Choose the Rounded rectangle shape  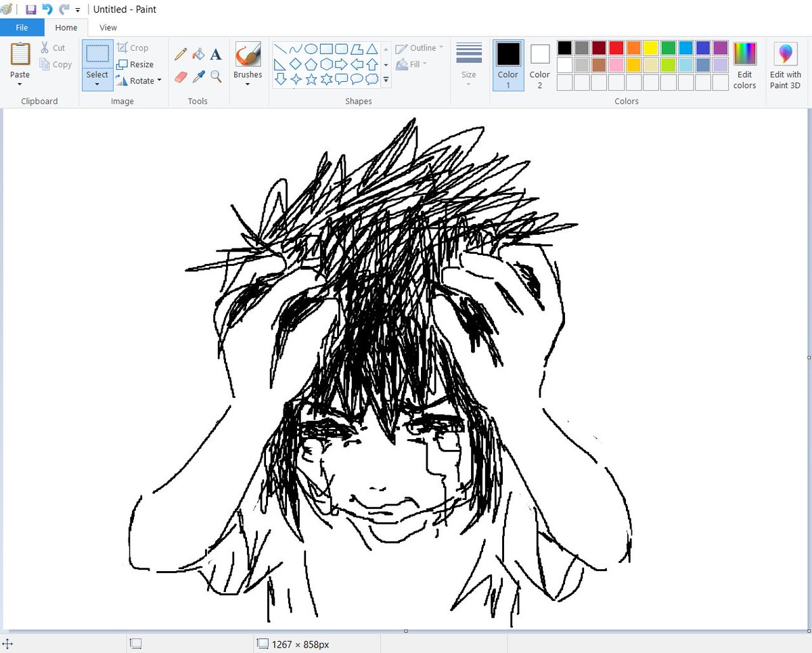tap(342, 49)
